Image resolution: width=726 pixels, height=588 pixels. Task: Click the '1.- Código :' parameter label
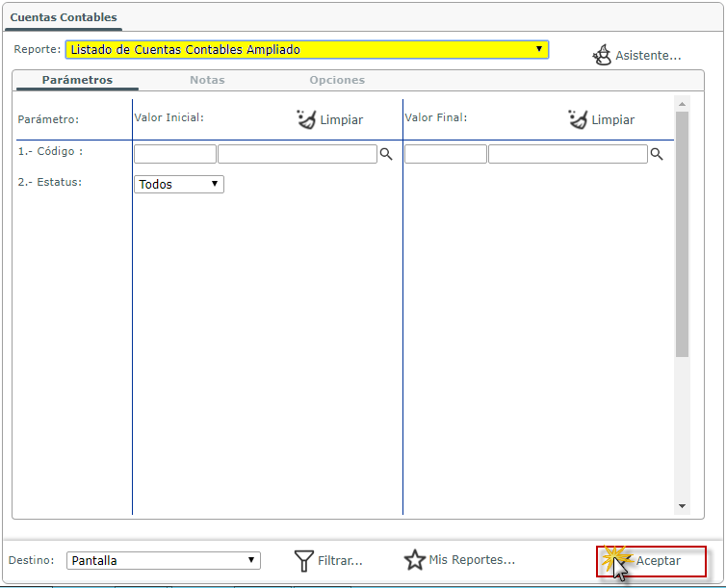50,151
